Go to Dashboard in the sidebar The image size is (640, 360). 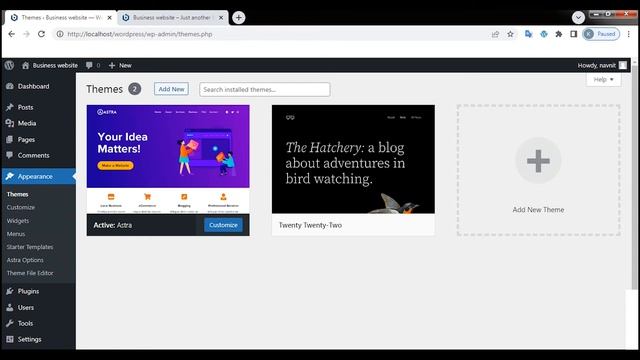click(x=33, y=87)
